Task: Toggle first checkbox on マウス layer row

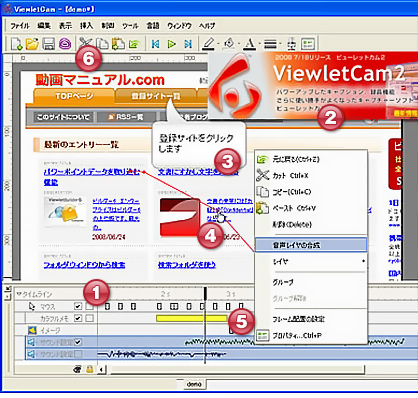Action: (78, 306)
